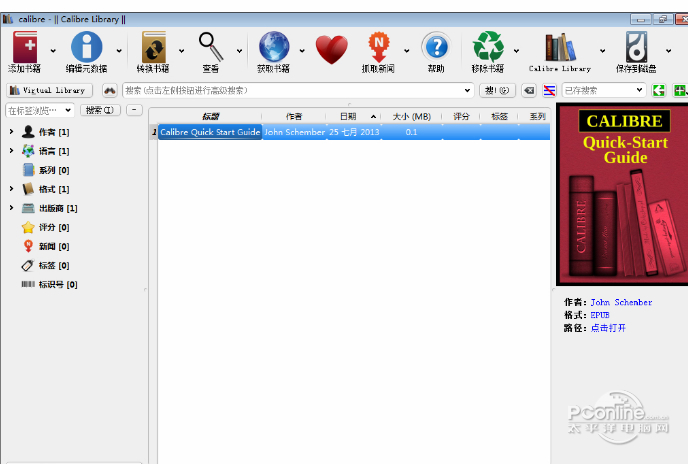Click the John Schember author link

(621, 302)
